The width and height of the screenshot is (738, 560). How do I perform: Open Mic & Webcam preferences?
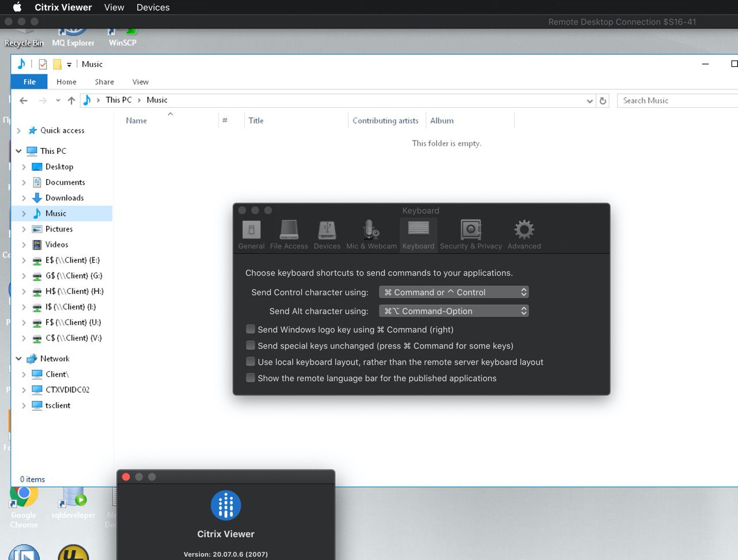[371, 235]
